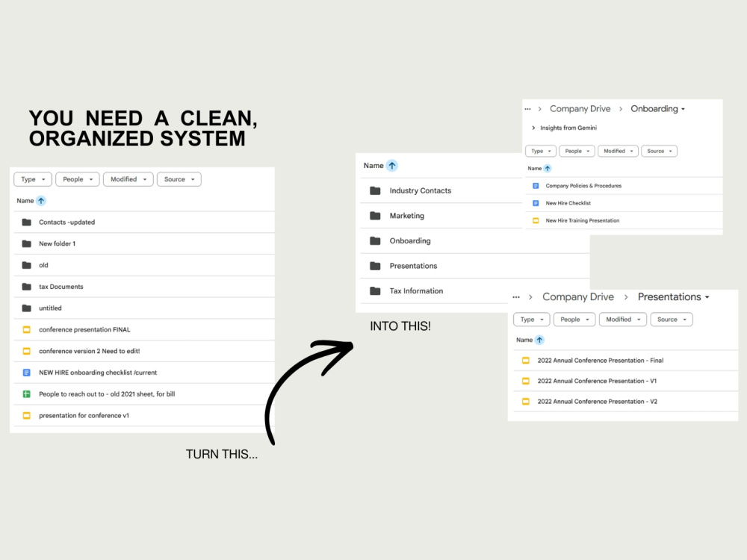Select the Contacts -updated folder name

point(66,223)
